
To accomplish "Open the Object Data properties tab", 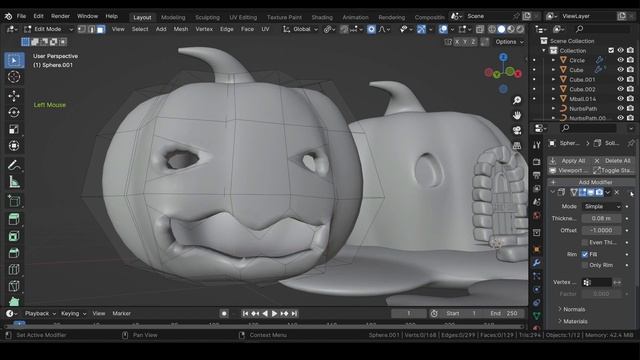I will tap(537, 316).
